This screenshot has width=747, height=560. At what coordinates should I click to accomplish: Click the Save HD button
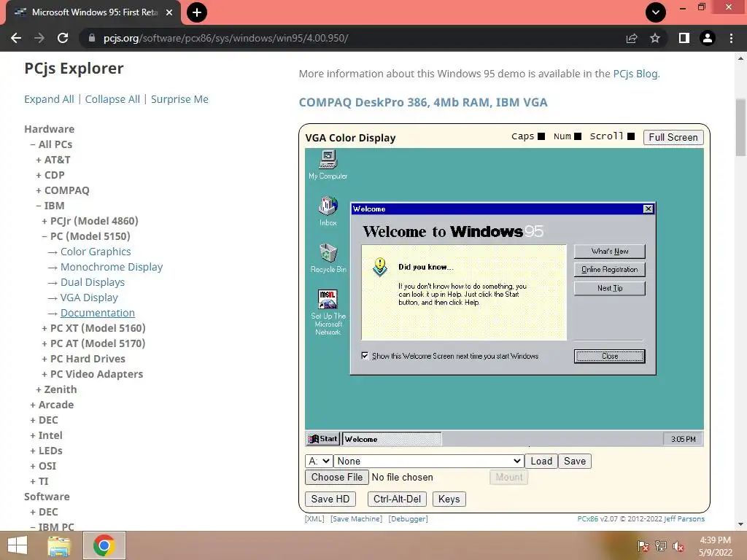coord(330,499)
